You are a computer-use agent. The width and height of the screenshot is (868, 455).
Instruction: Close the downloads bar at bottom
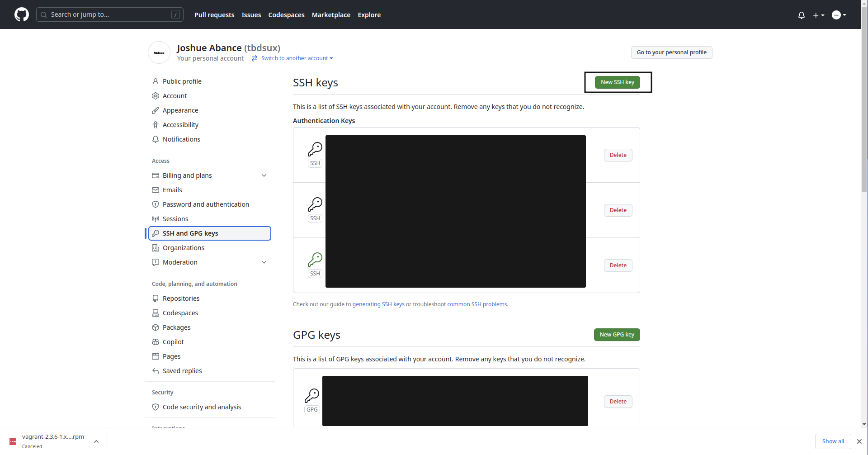pos(859,441)
